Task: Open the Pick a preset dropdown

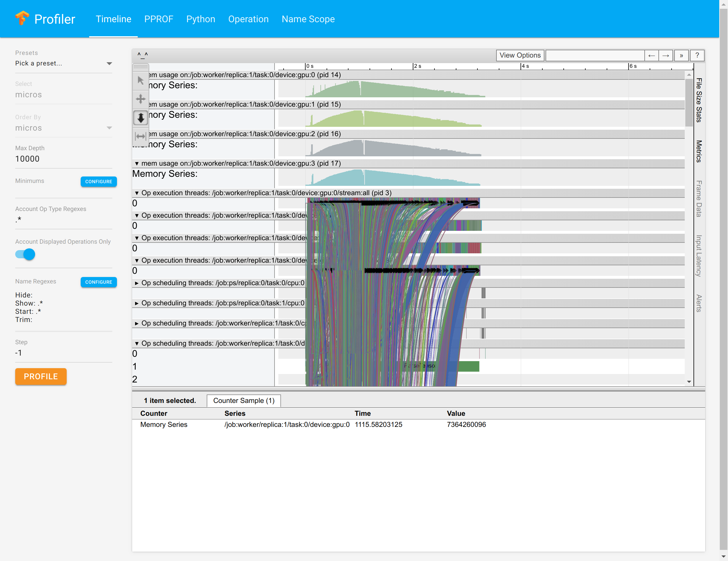Action: tap(63, 63)
